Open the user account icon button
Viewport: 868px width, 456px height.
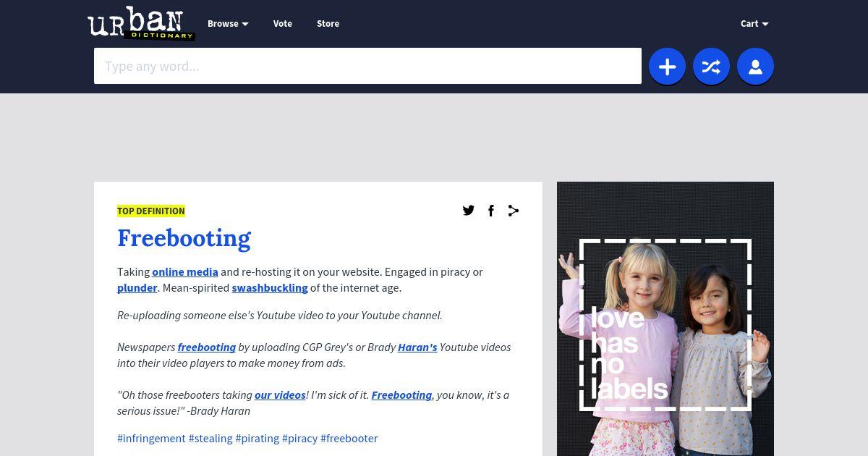click(755, 67)
